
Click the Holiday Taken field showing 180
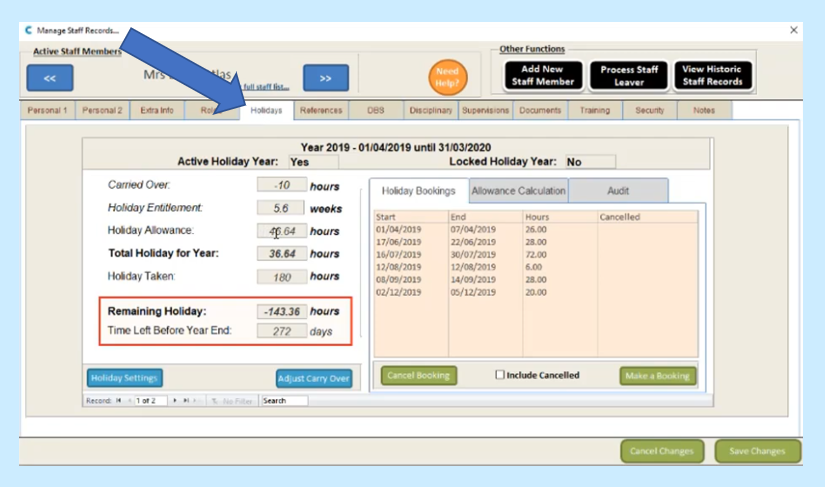click(x=281, y=277)
